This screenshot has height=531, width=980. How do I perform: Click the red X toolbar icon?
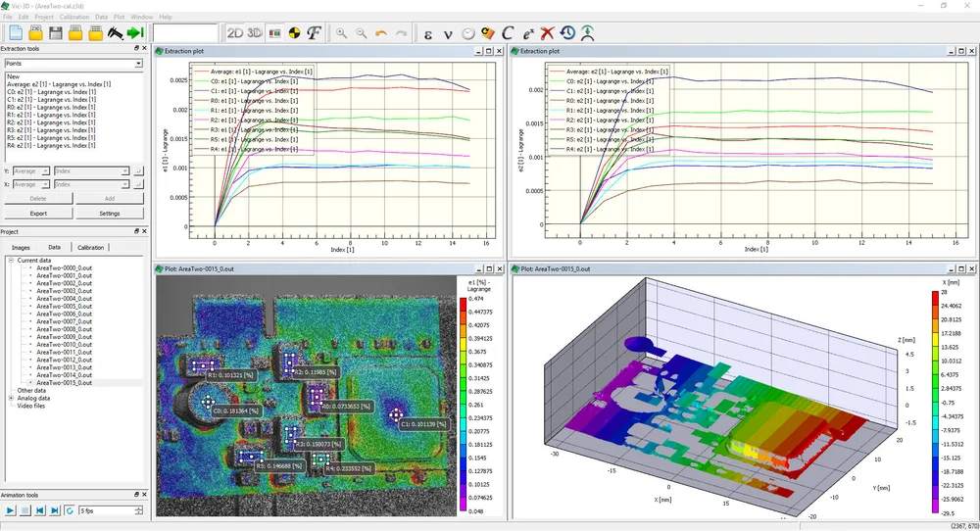(547, 33)
